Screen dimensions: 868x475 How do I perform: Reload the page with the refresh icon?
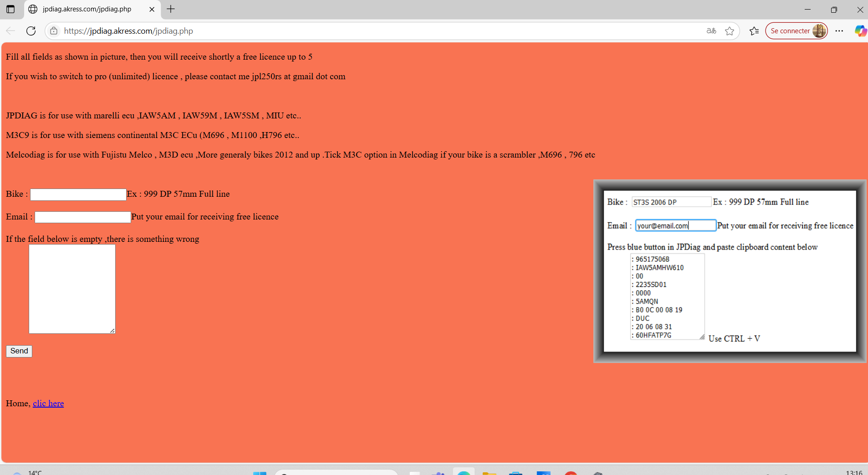[x=31, y=31]
